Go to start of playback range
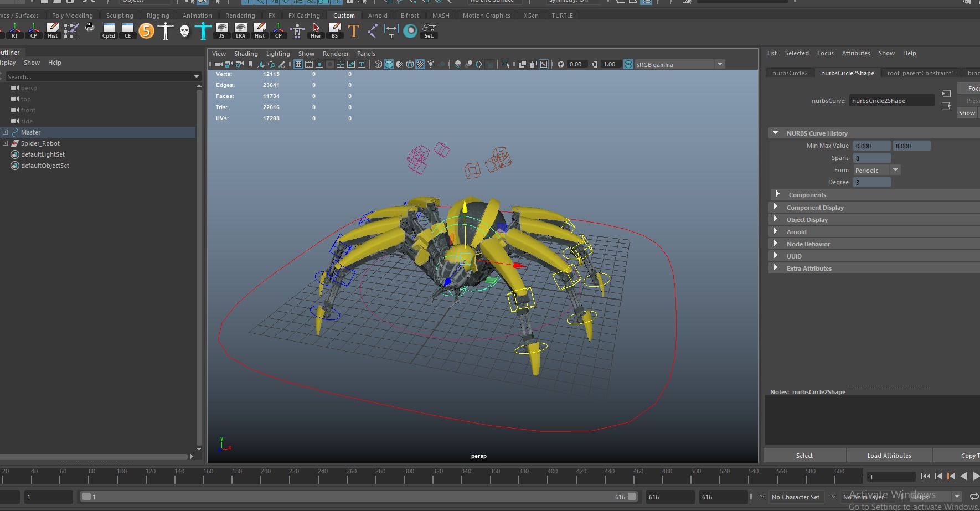The height and width of the screenshot is (511, 980). 926,476
